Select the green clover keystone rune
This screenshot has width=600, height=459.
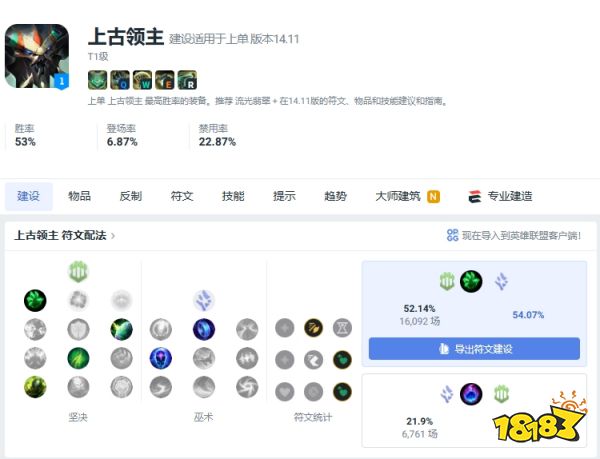35,300
